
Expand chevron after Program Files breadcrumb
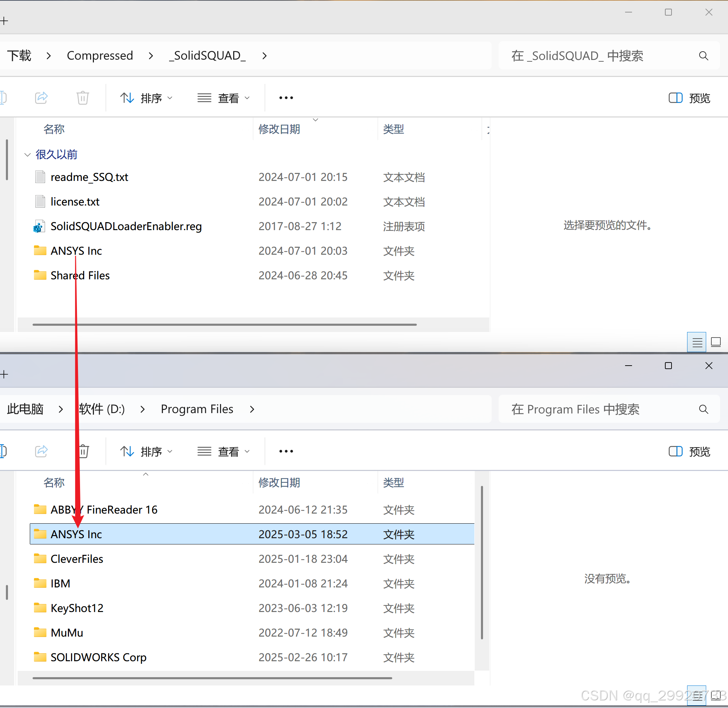click(252, 409)
